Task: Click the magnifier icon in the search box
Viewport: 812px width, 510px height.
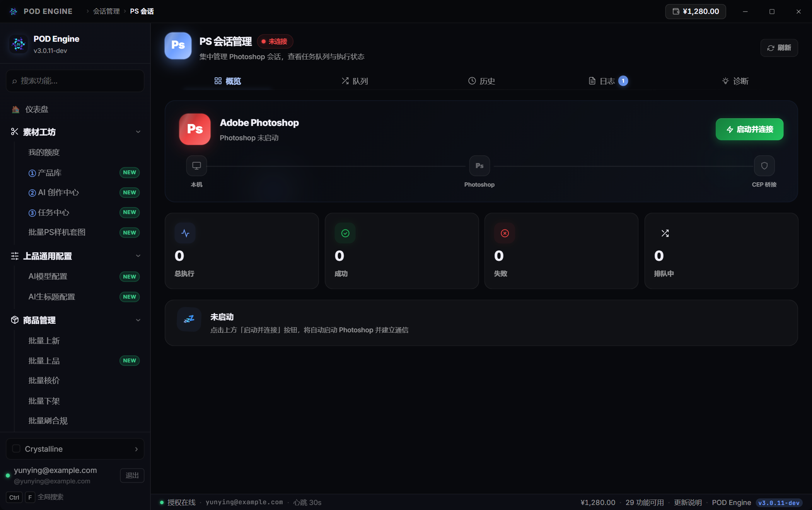Action: [x=14, y=81]
